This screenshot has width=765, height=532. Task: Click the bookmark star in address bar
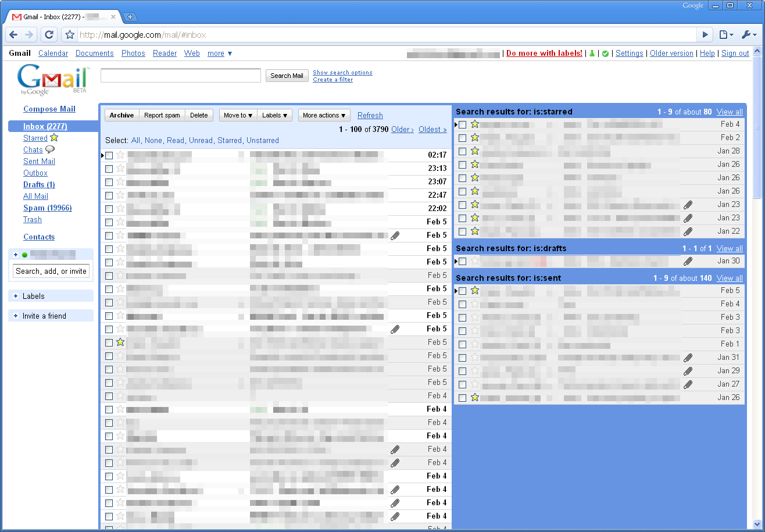70,35
